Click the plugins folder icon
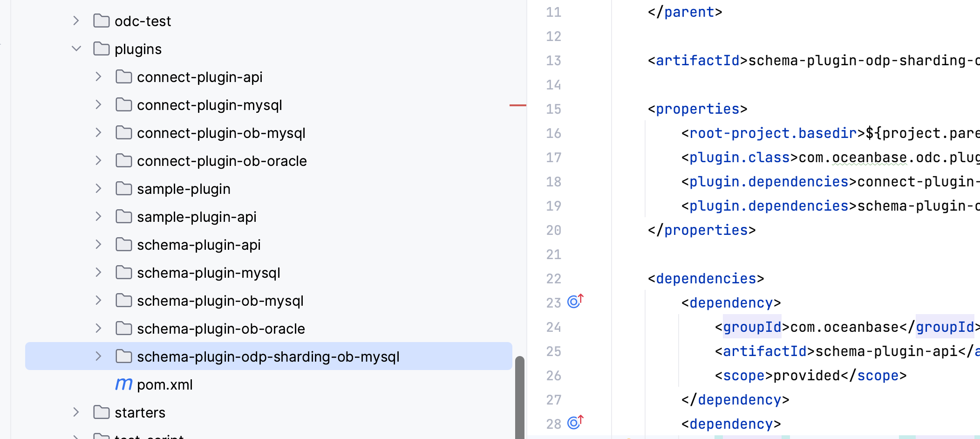980x439 pixels. 101,49
